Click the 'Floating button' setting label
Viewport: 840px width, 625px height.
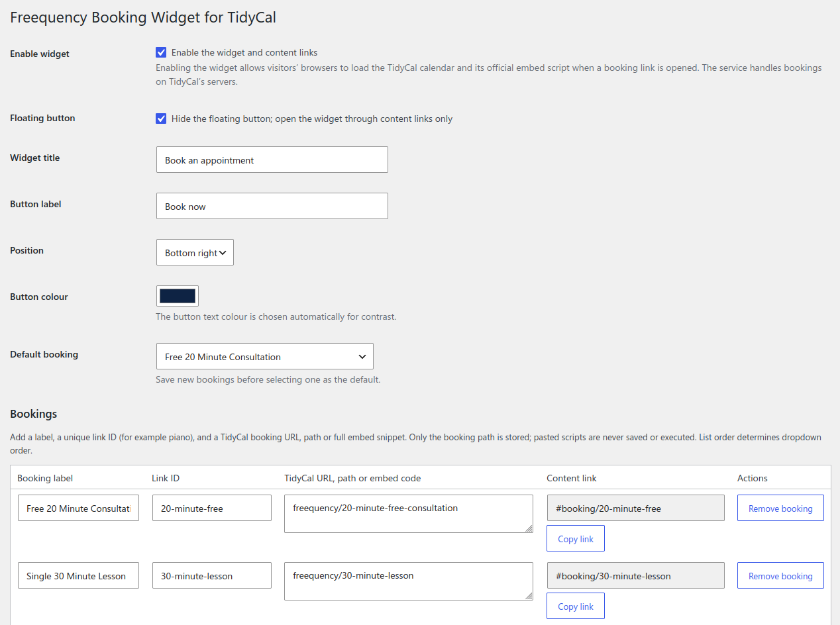pos(42,118)
